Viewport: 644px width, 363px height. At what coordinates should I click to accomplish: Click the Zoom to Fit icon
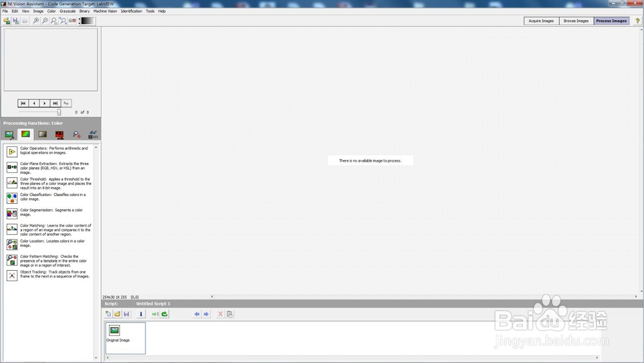point(63,21)
